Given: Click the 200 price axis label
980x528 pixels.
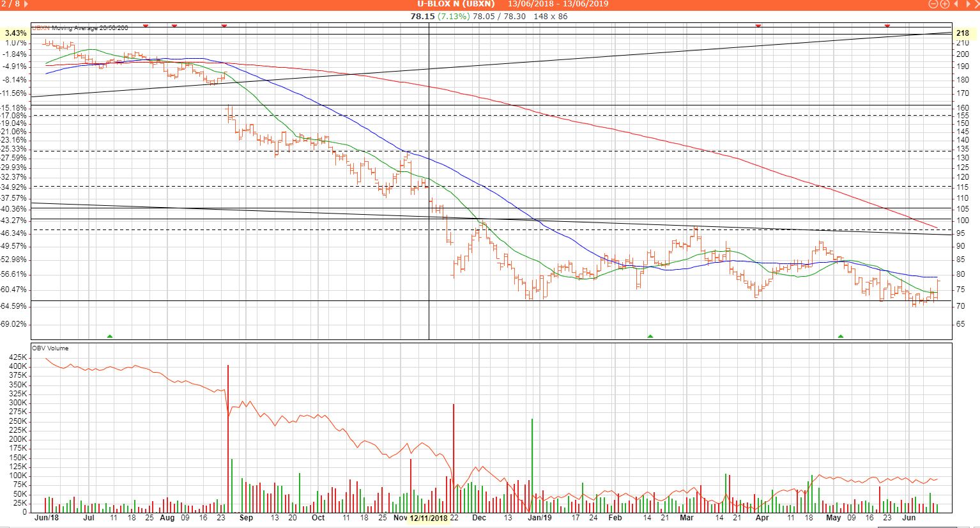Looking at the screenshot, I should 963,54.
